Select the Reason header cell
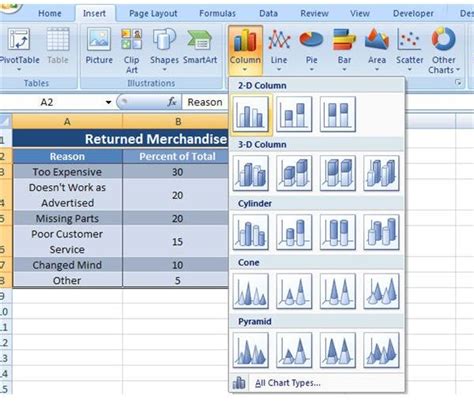Image resolution: width=474 pixels, height=403 pixels. tap(67, 156)
